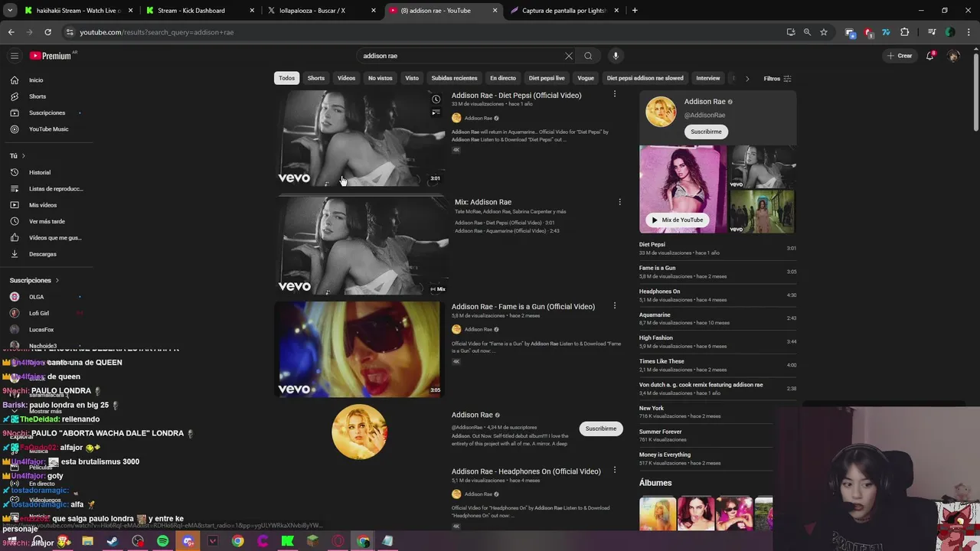Image resolution: width=980 pixels, height=551 pixels.
Task: Play Headphones On from the songs list
Action: click(717, 295)
